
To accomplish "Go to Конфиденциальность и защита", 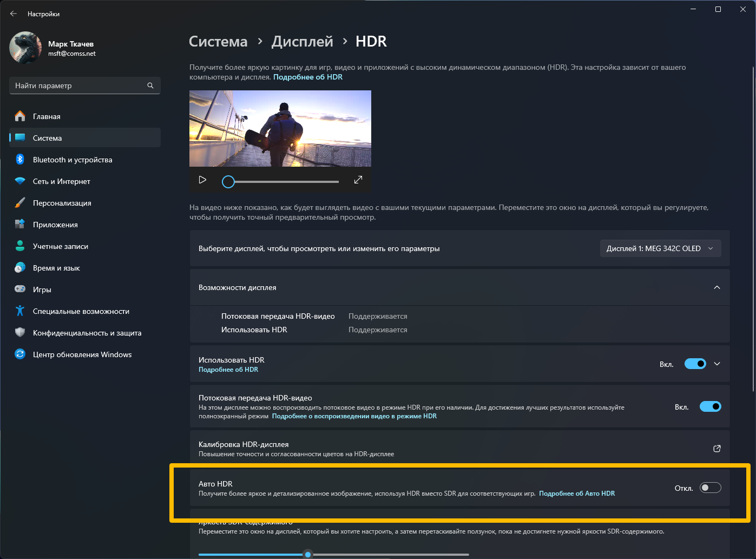I will (x=85, y=333).
